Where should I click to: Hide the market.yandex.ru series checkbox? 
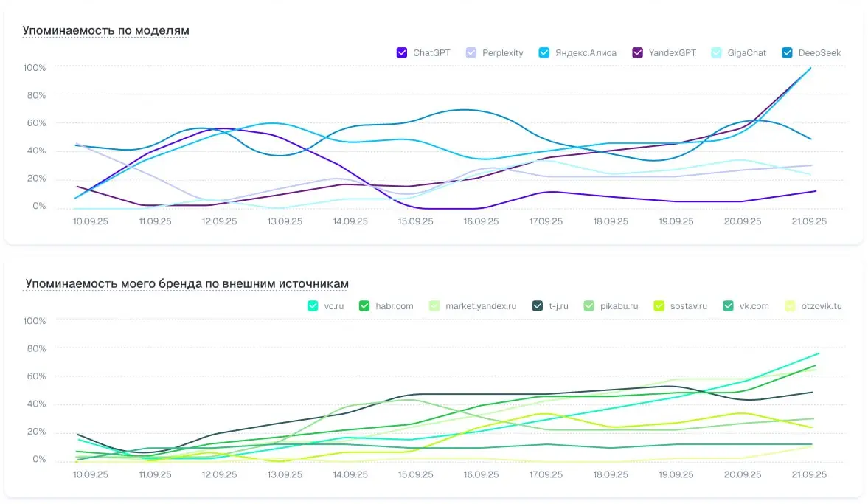(434, 305)
